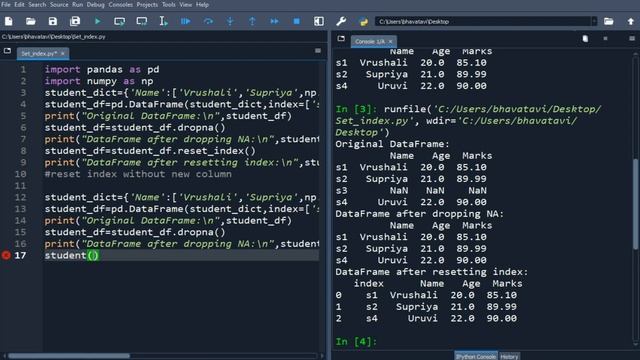
Task: Click comment '#reset index without new column'
Action: pyautogui.click(x=138, y=174)
